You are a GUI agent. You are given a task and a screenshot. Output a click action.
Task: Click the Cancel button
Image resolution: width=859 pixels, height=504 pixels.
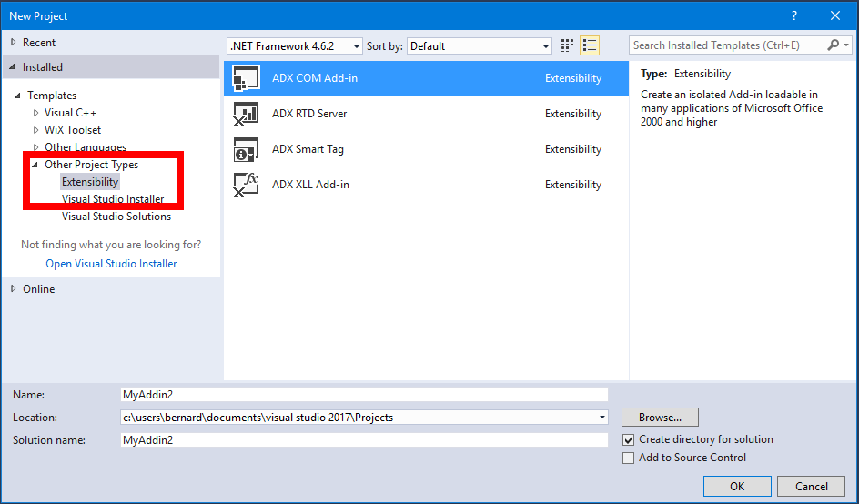(812, 487)
